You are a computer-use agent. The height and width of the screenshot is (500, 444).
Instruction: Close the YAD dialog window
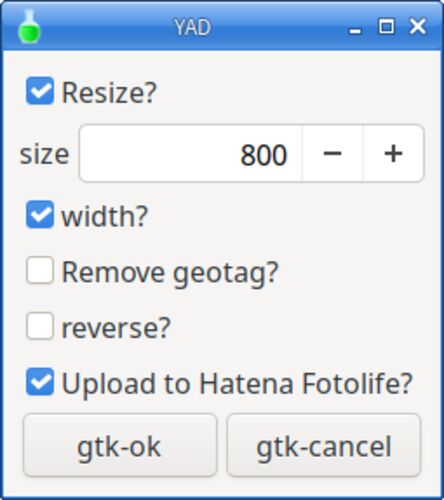418,26
